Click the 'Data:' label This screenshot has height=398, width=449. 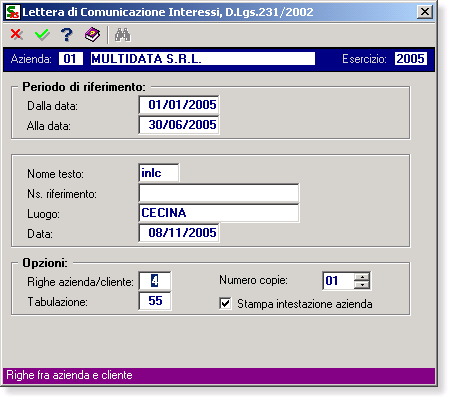tap(40, 234)
